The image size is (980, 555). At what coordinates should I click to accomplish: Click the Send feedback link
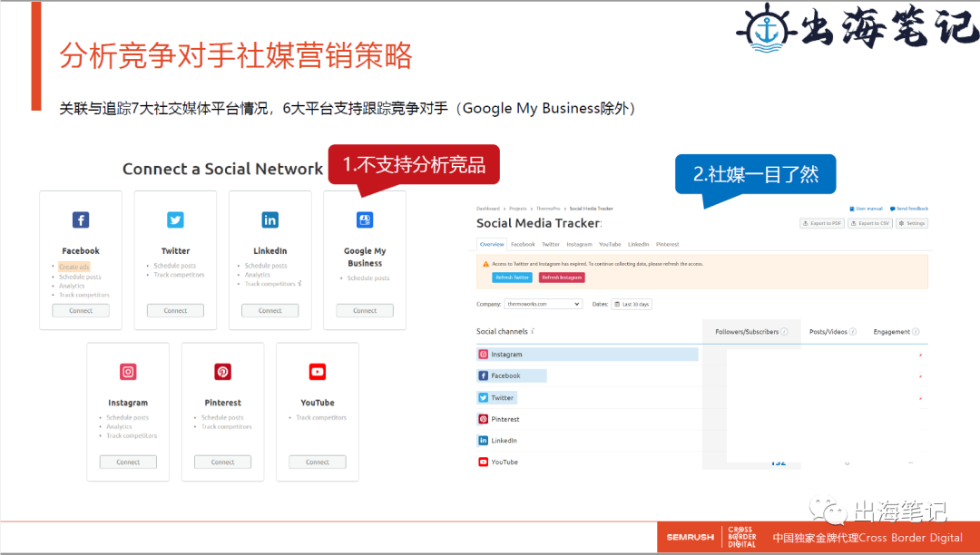click(x=909, y=209)
